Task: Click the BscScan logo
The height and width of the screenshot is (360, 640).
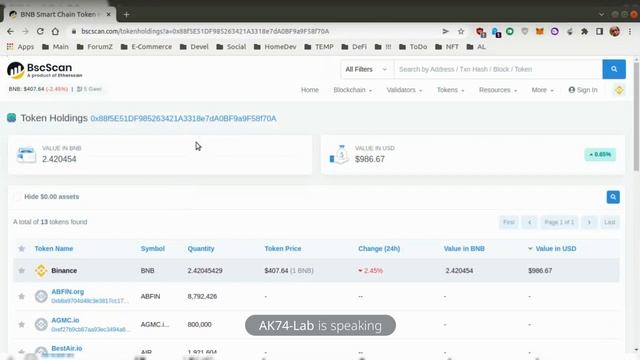Action: (44, 70)
